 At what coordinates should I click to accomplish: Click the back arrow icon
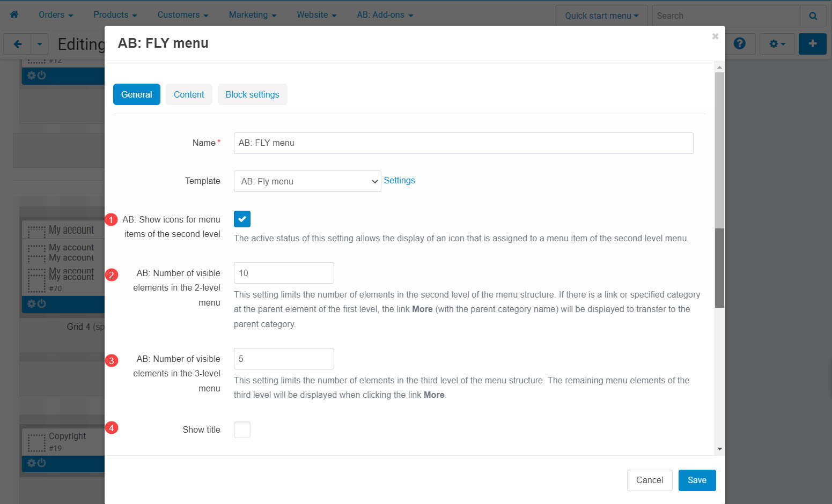click(17, 44)
